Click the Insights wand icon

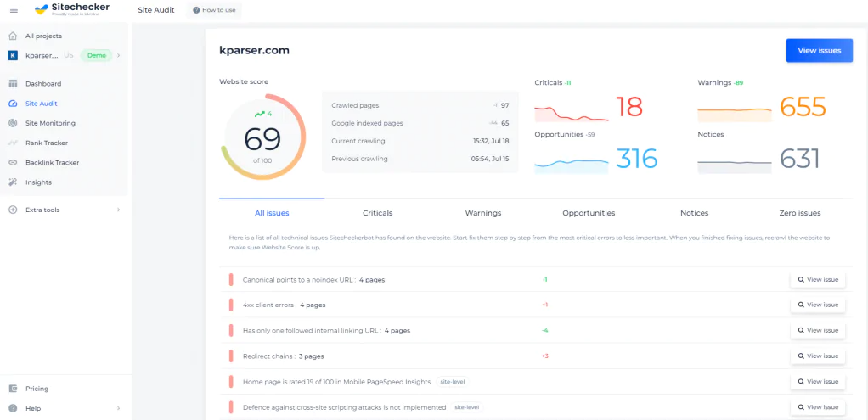(13, 182)
